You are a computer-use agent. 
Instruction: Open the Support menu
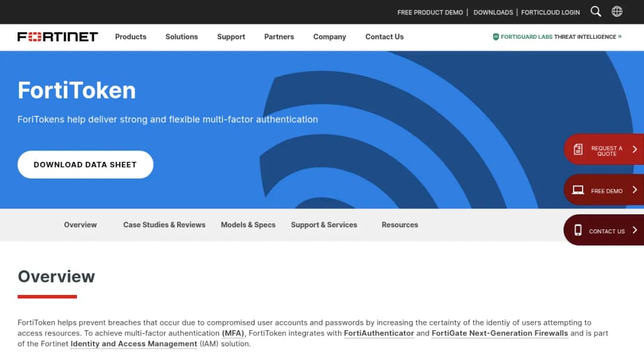pos(231,36)
